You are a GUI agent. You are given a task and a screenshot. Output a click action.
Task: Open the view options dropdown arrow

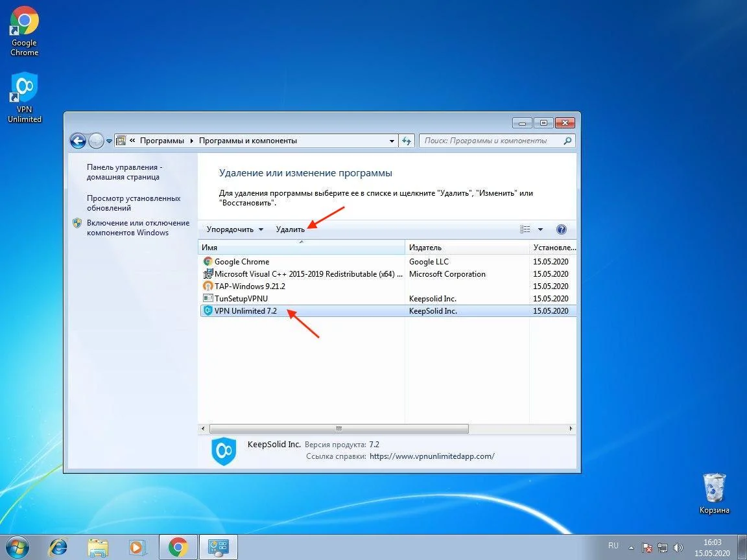click(x=540, y=229)
